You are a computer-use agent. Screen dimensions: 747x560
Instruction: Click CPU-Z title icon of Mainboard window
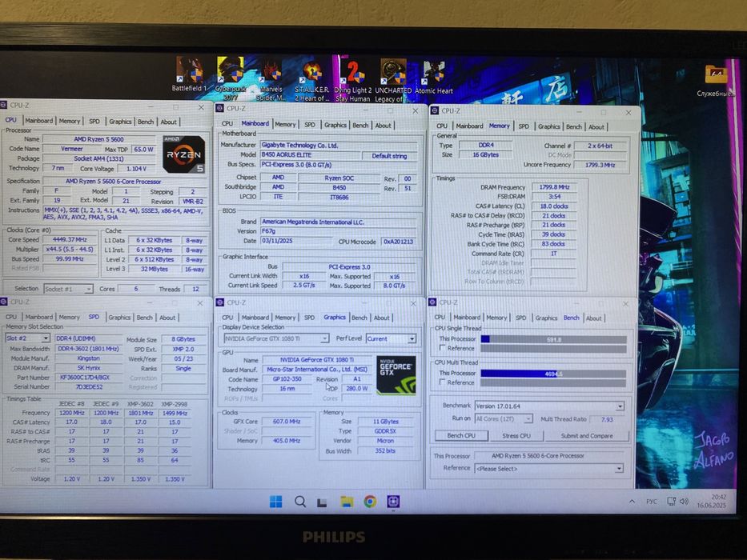pos(220,109)
